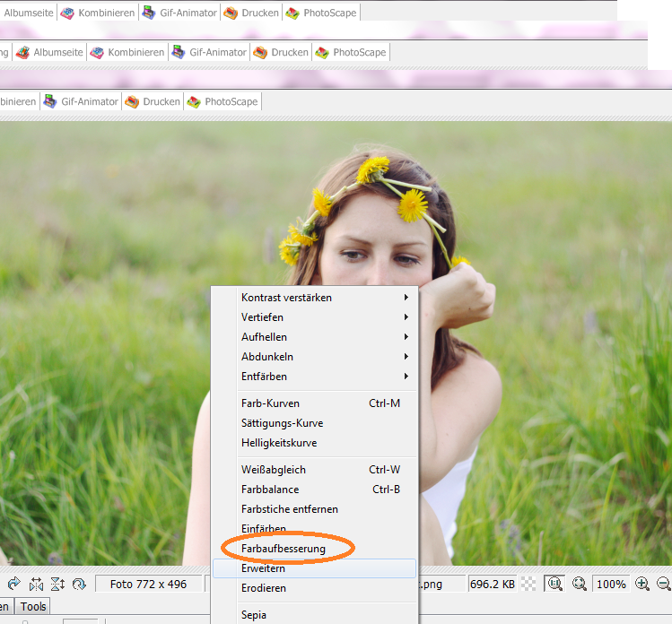The height and width of the screenshot is (624, 672).
Task: Expand the Vertiefen submenu arrow
Action: click(x=406, y=316)
